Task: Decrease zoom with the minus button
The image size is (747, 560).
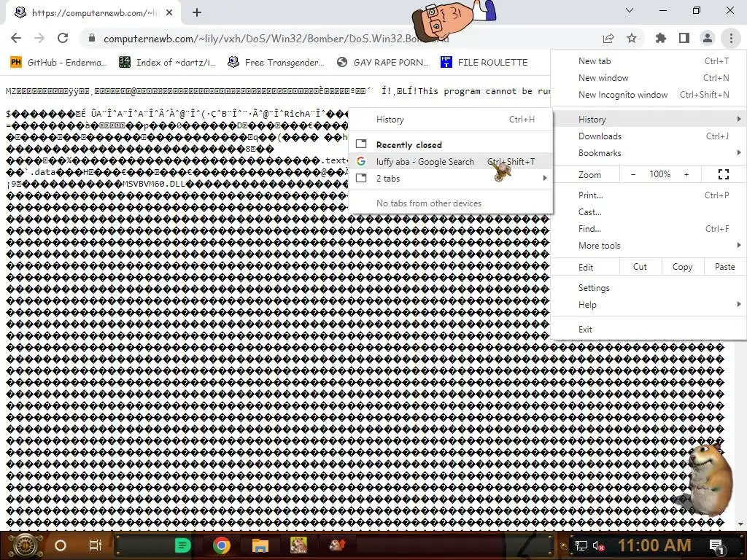Action: pyautogui.click(x=633, y=175)
